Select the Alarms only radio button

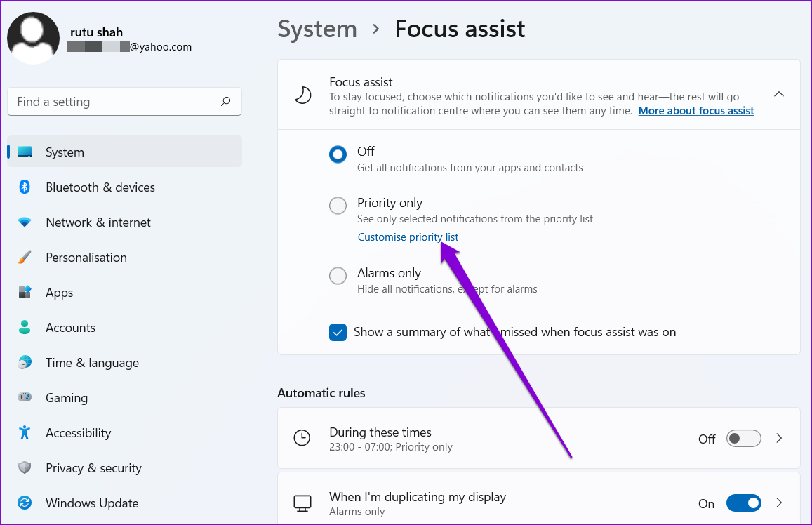point(338,275)
